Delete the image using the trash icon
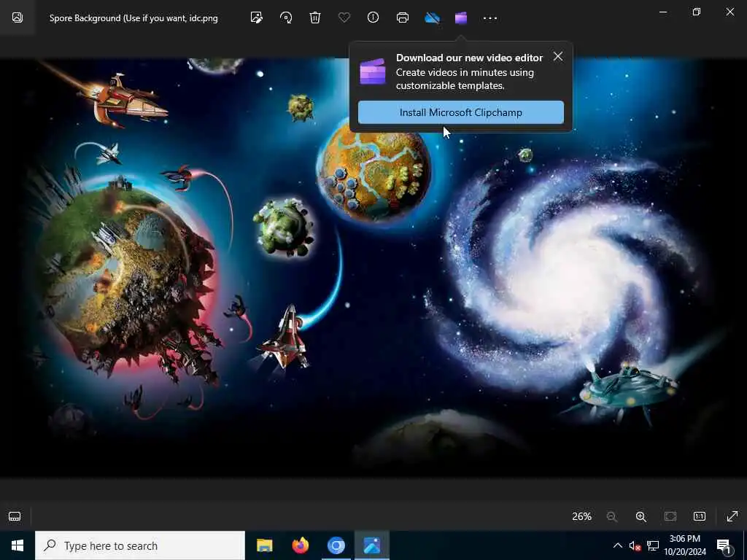Image resolution: width=747 pixels, height=560 pixels. 315,17
